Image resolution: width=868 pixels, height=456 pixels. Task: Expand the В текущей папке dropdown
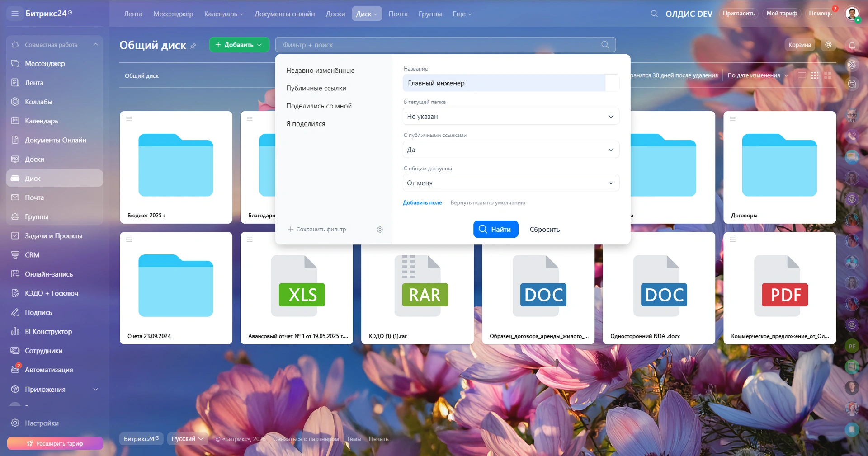click(x=510, y=117)
